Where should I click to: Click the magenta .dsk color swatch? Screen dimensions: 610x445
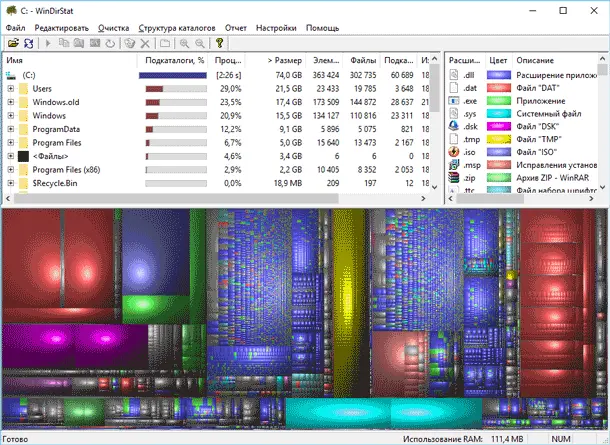pyautogui.click(x=499, y=126)
